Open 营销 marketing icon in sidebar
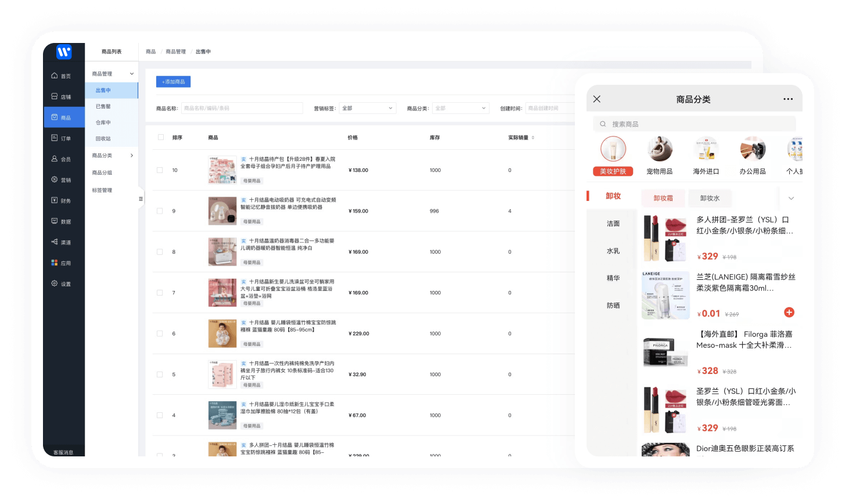The height and width of the screenshot is (504, 849). pos(55,180)
